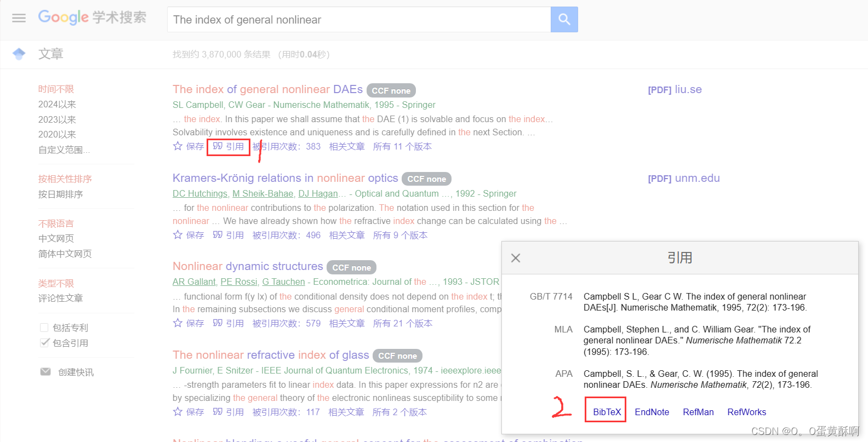This screenshot has width=868, height=442.
Task: Click author link PE Rossi
Action: [239, 282]
